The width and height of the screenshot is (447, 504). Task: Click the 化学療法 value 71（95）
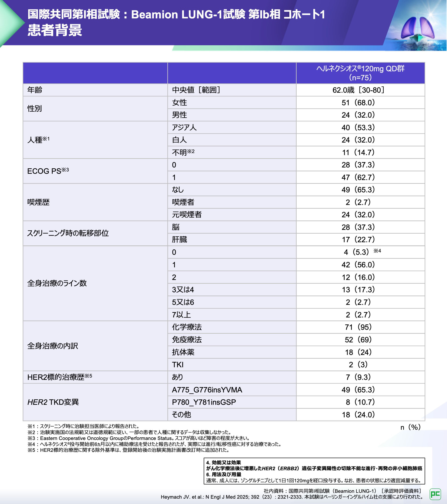tap(358, 327)
